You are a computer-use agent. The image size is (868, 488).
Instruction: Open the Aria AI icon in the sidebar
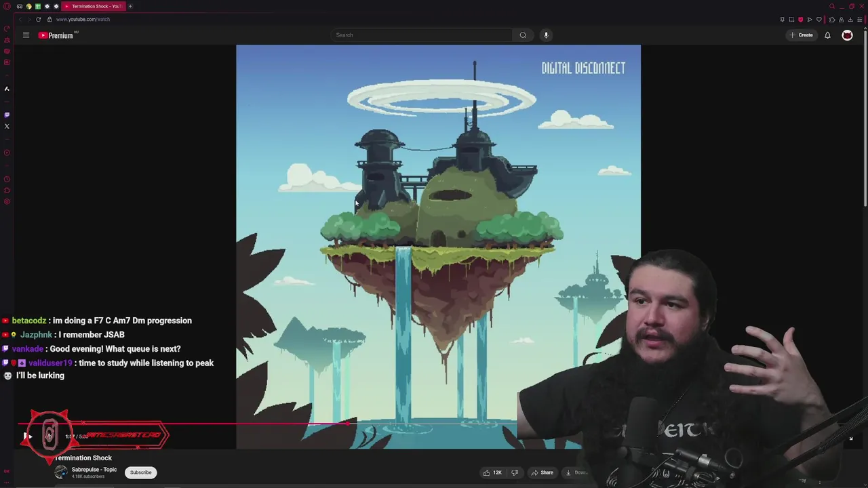click(x=7, y=89)
